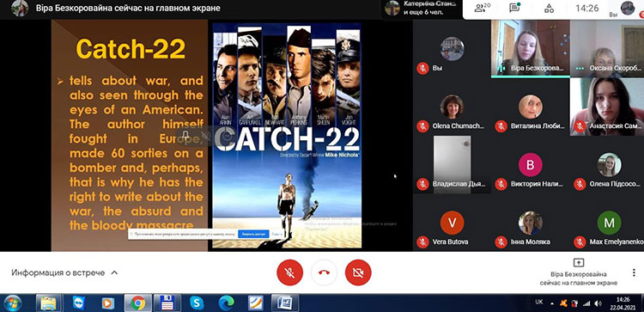The image size is (644, 312).
Task: Open Skype from the taskbar
Action: coord(197,303)
